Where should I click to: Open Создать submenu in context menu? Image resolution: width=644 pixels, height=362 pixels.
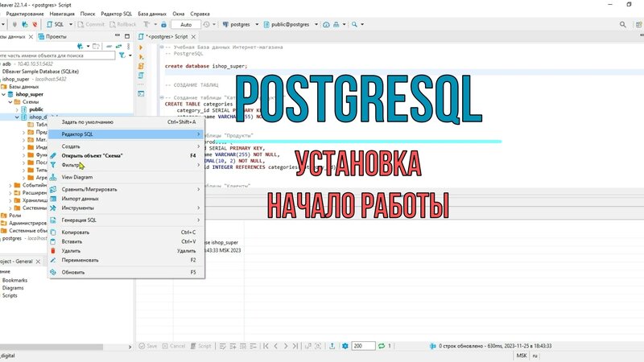(126, 146)
